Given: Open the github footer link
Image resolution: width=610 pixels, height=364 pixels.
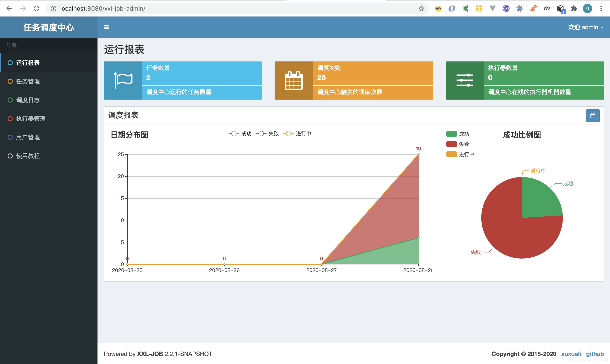Looking at the screenshot, I should 595,354.
